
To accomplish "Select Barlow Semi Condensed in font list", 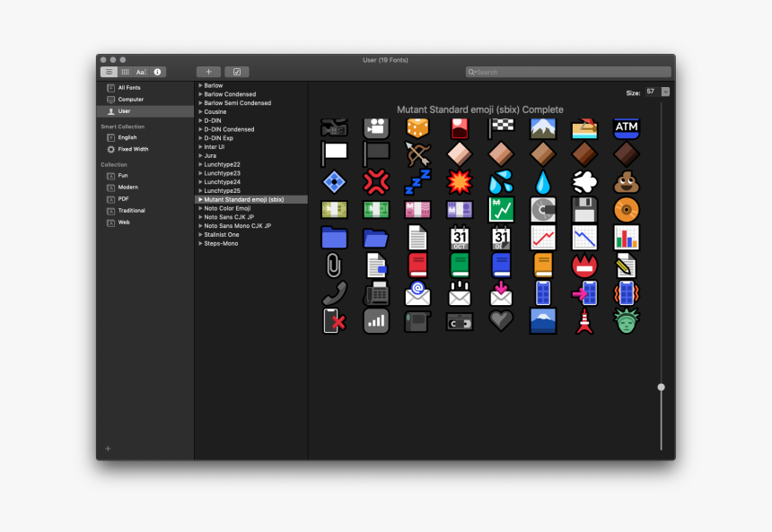I will click(251, 103).
